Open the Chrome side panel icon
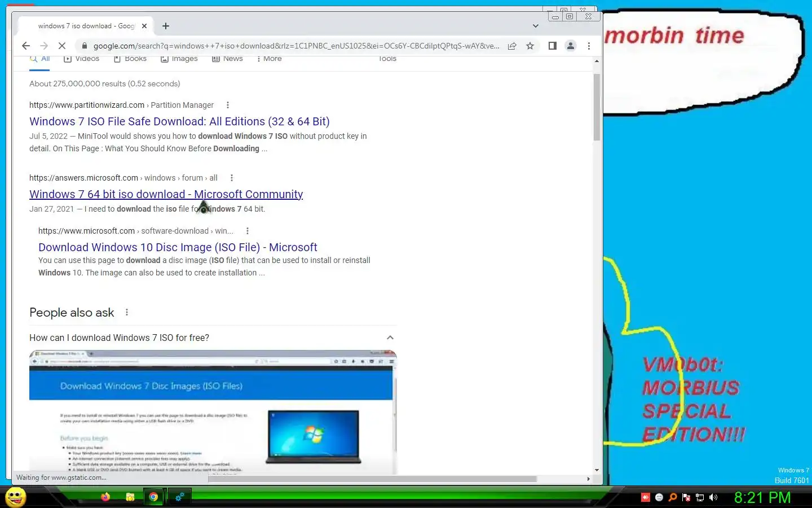The width and height of the screenshot is (812, 508). point(553,46)
